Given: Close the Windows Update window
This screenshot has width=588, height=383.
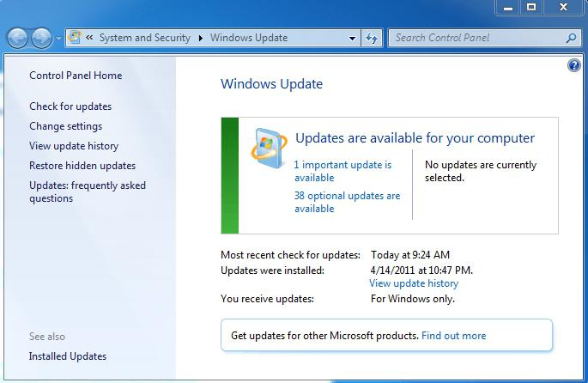Looking at the screenshot, I should point(563,7).
